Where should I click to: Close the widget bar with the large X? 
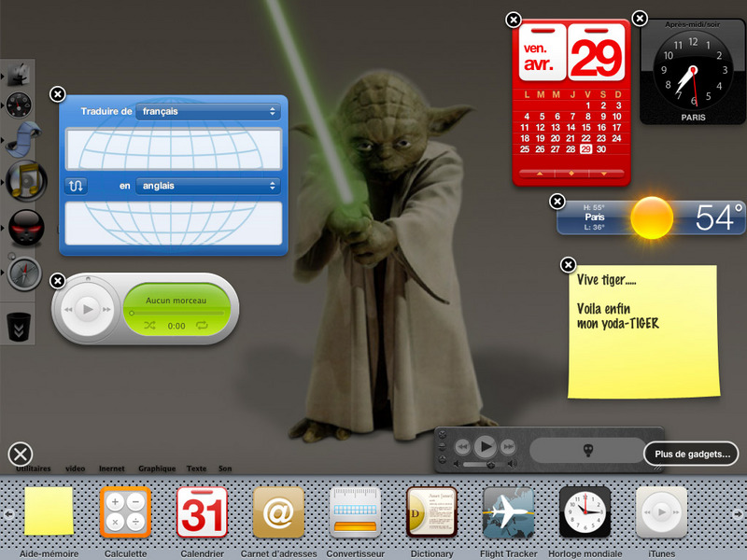click(20, 455)
